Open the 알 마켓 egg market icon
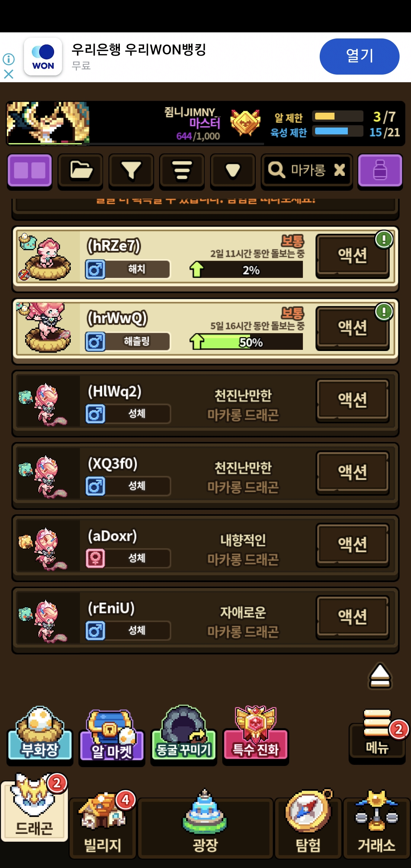 (x=112, y=736)
